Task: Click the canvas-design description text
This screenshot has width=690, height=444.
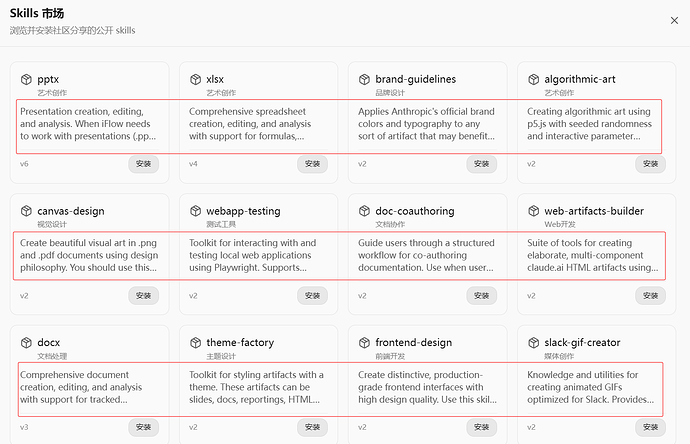Action: tap(88, 255)
